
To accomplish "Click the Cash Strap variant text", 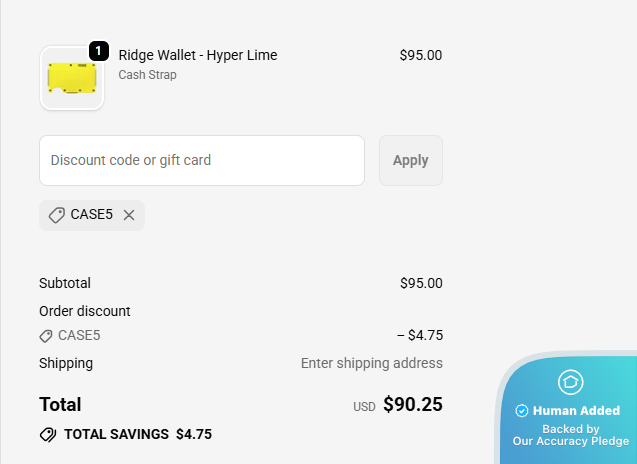I will click(147, 75).
